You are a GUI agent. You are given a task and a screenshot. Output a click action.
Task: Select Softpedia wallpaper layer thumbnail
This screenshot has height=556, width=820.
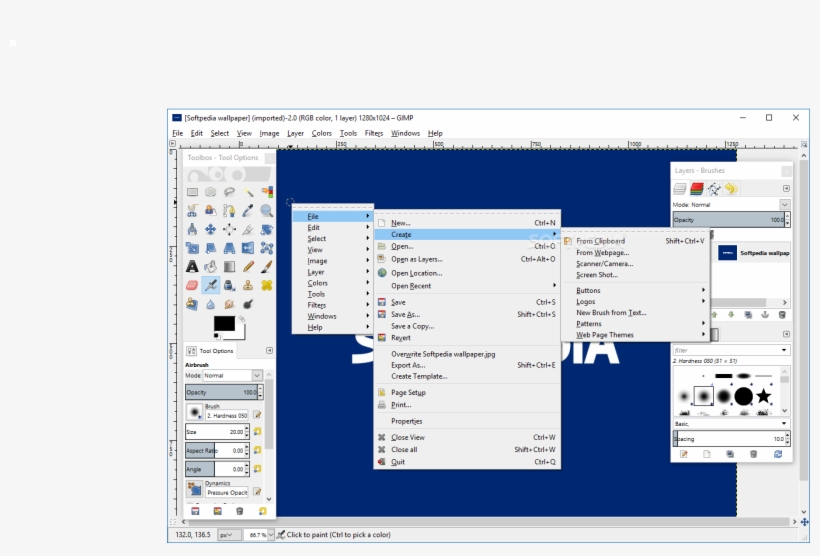click(727, 253)
